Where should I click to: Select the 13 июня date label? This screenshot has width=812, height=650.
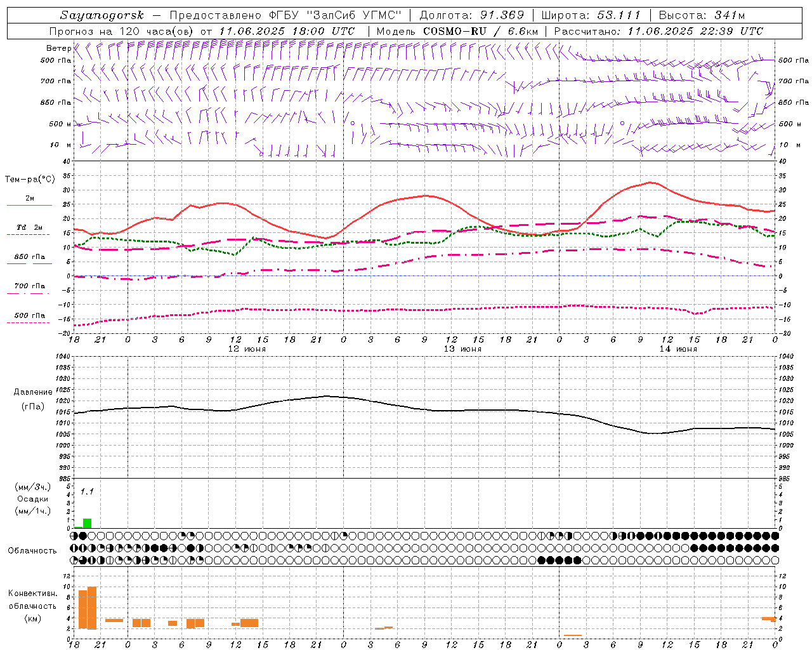coord(462,349)
